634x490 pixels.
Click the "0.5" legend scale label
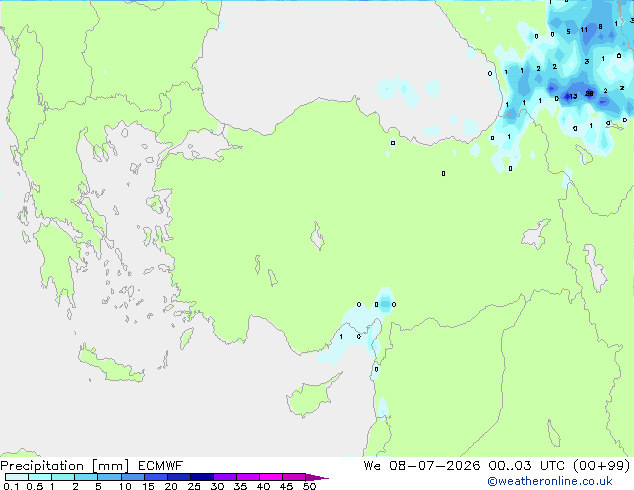[x=34, y=486]
